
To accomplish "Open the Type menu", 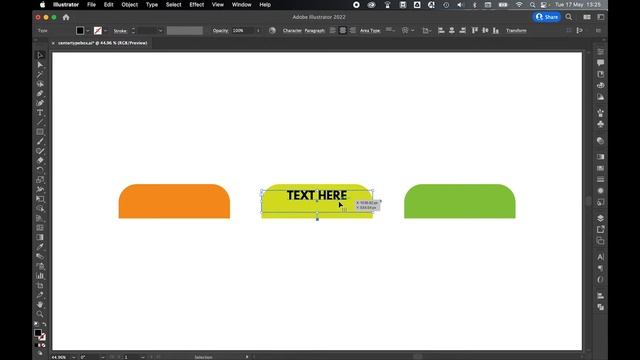I will (152, 5).
